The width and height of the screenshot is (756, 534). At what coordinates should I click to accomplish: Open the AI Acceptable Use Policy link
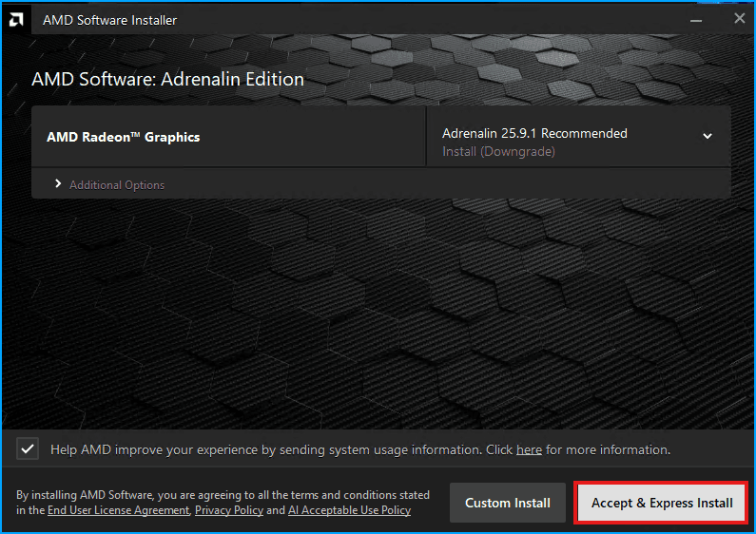point(349,510)
